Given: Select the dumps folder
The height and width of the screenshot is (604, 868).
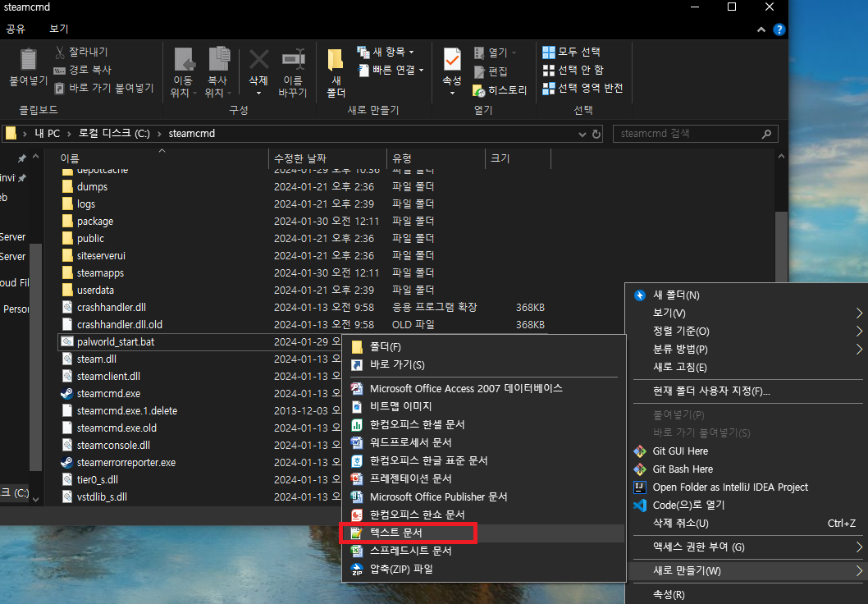Looking at the screenshot, I should point(92,186).
